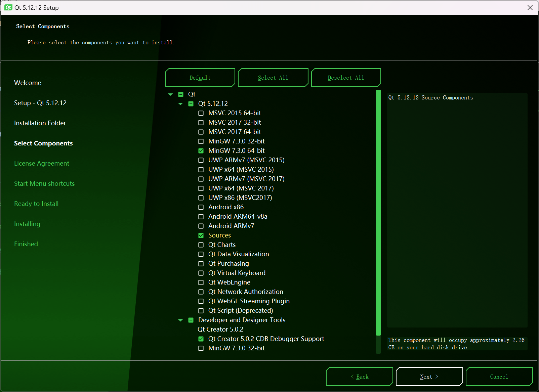Enable UWP x64 (MSVC 2015) checkbox
Viewport: 539px width, 392px height.
(x=201, y=170)
